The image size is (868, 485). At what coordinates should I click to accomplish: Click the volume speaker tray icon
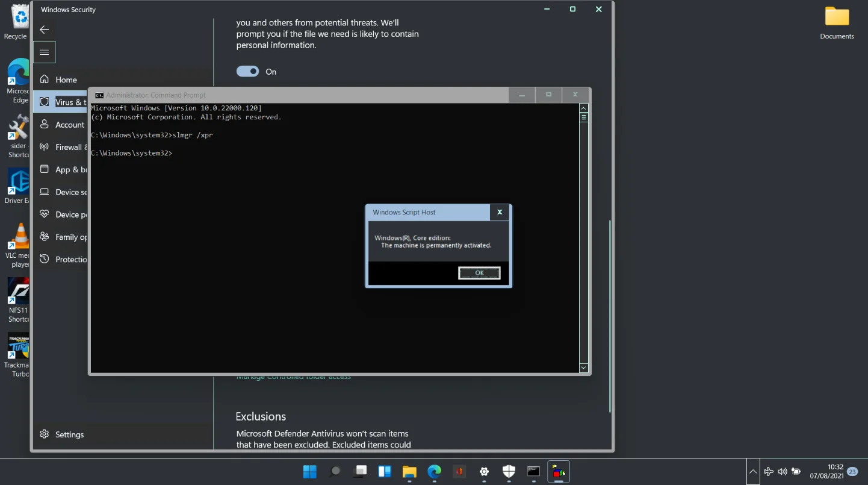click(x=783, y=472)
